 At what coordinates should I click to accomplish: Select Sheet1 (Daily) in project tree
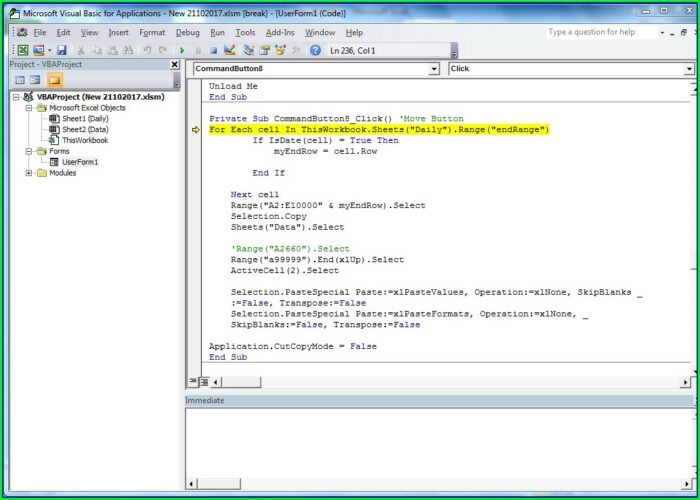85,118
